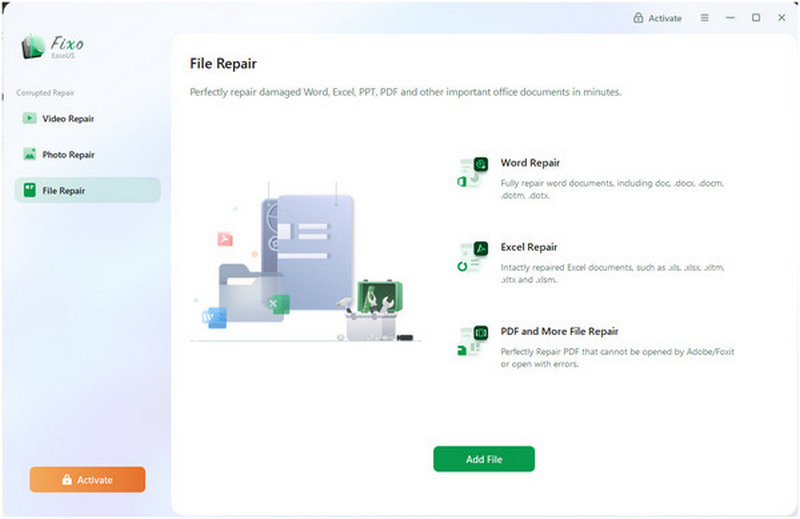Click the File Repair page title
The image size is (800, 519).
coord(223,64)
